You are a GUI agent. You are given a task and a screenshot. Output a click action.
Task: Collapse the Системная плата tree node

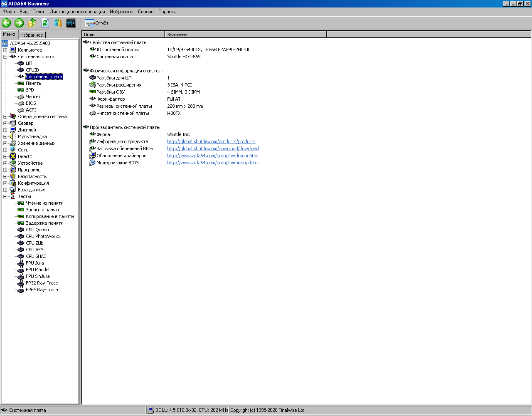(5, 57)
